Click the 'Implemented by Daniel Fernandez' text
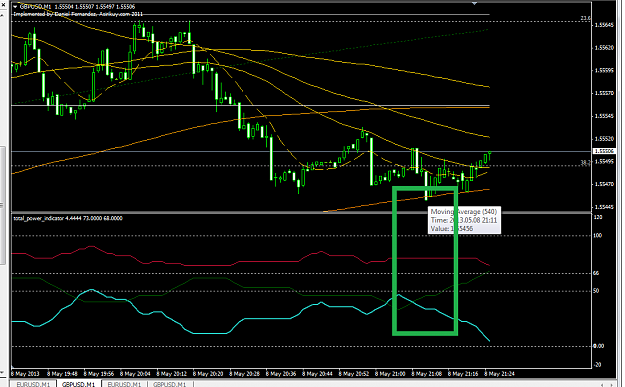Image resolution: width=625 pixels, height=387 pixels. (x=78, y=14)
